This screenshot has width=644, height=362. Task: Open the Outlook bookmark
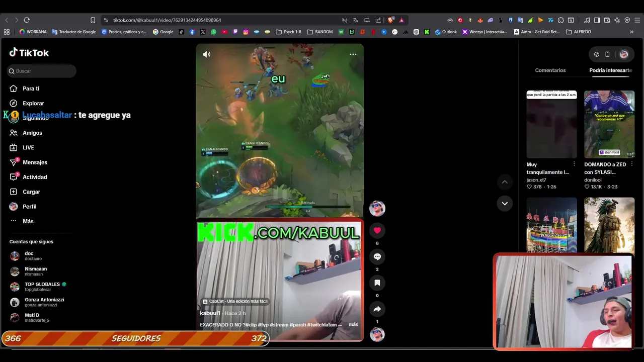446,32
